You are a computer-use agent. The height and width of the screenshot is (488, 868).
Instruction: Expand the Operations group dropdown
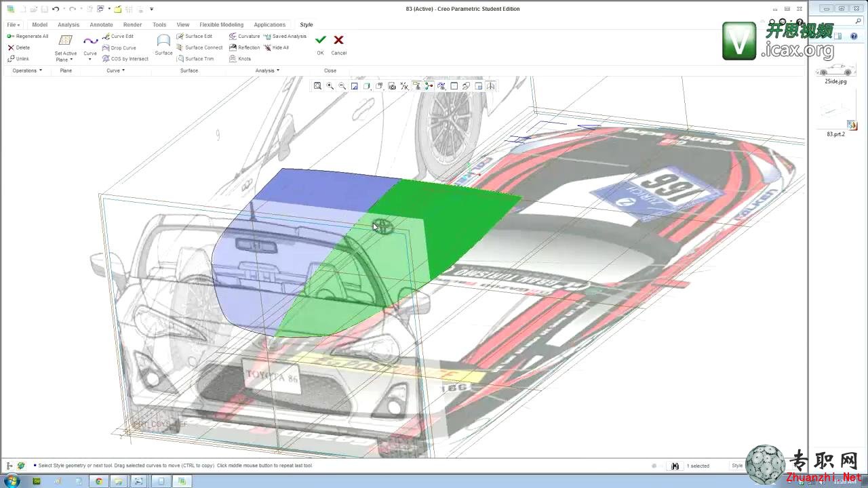point(27,70)
